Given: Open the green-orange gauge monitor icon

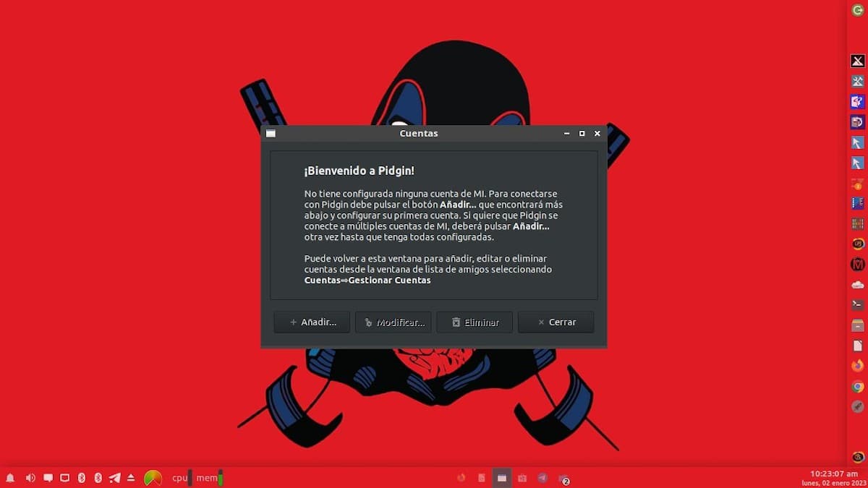Looking at the screenshot, I should click(x=153, y=478).
